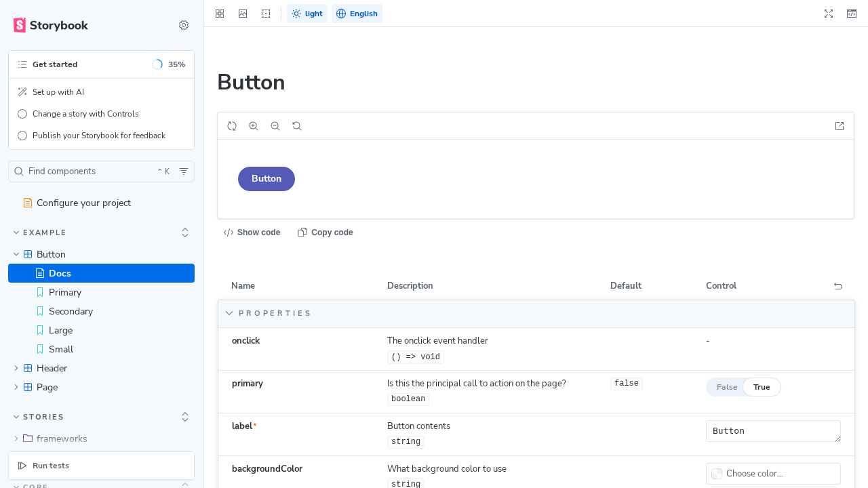Toggle outline/measure tool in toolbar
Viewport: 868px width, 488px height.
[266, 14]
